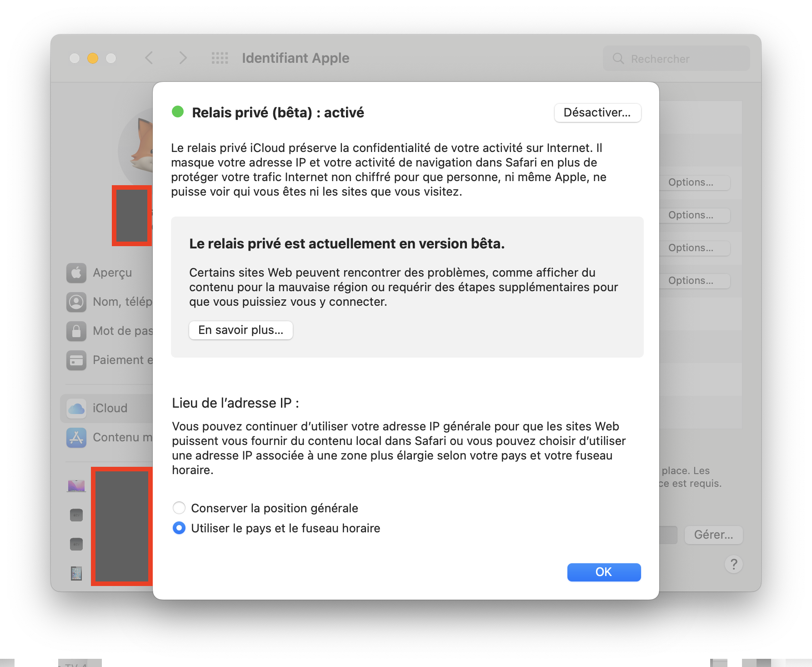Open En savoir plus about the beta
The image size is (812, 667).
point(241,330)
